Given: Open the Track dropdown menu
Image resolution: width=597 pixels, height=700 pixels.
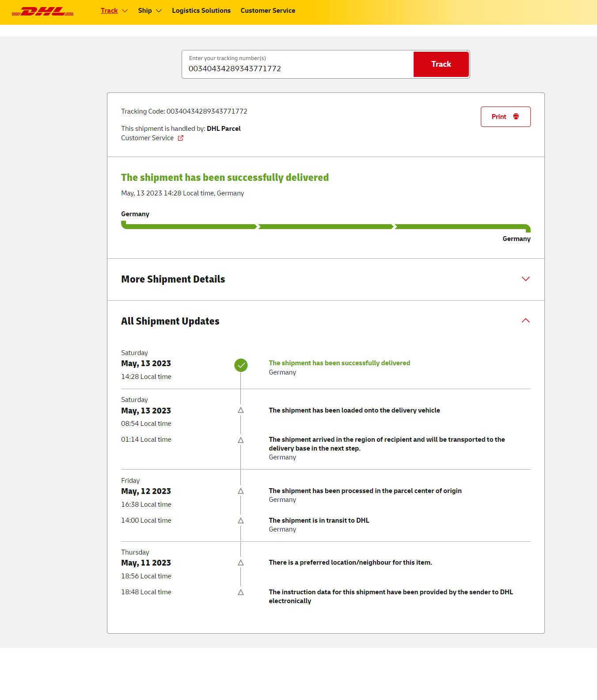Looking at the screenshot, I should 114,11.
